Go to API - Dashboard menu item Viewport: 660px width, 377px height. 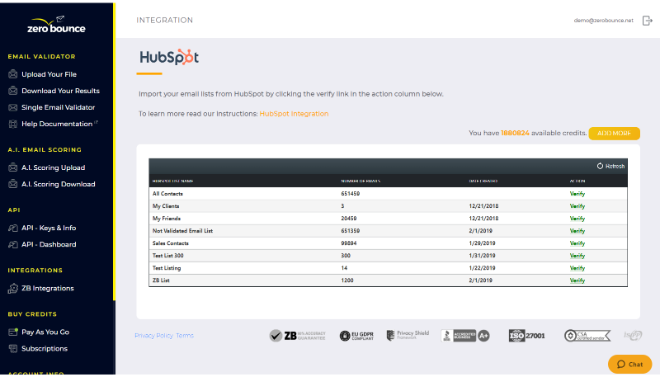click(x=49, y=244)
